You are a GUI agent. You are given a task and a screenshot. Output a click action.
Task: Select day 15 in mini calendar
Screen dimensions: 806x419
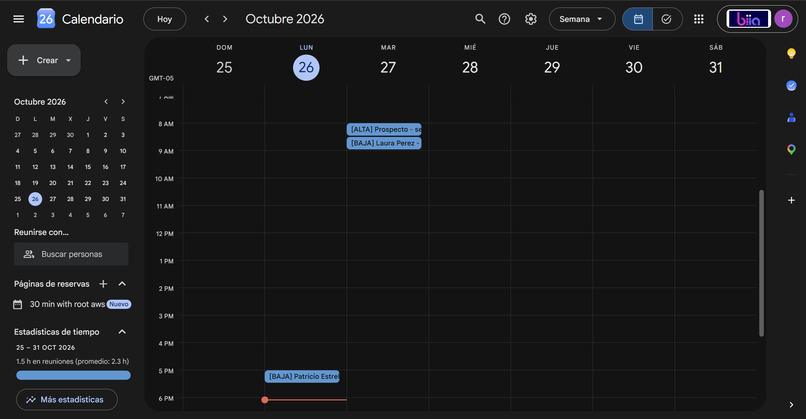click(x=88, y=167)
